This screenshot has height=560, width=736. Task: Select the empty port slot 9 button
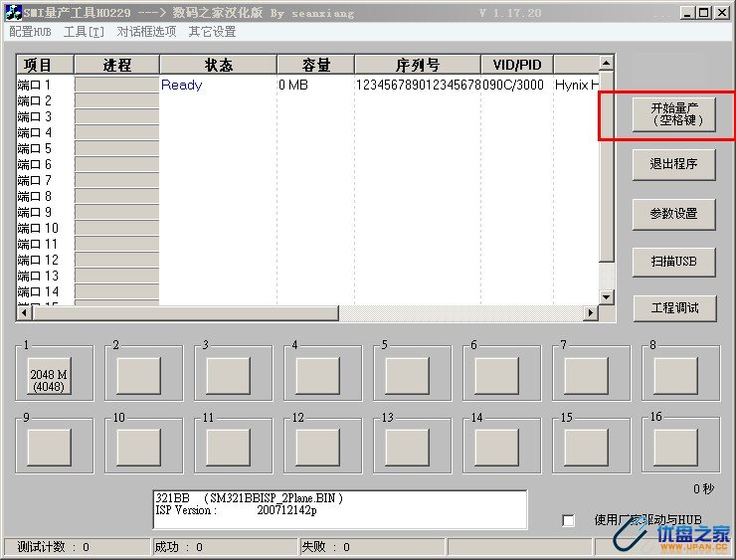48,448
